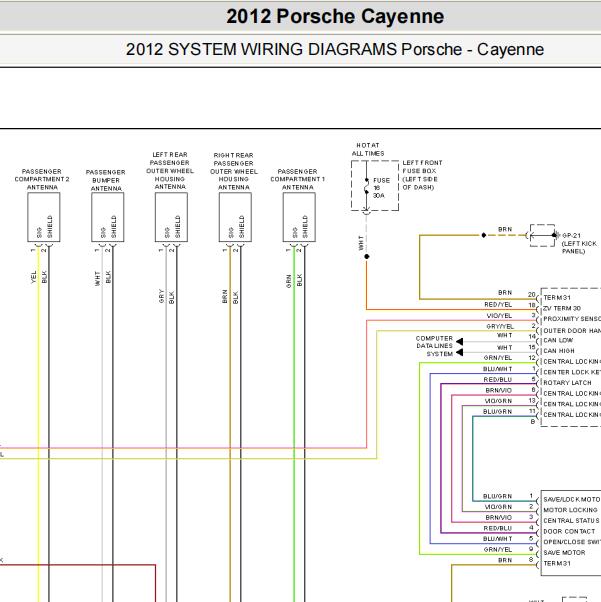Click the vertical "WHT" label below the fuse
This screenshot has height=602, width=601.
coord(361,243)
